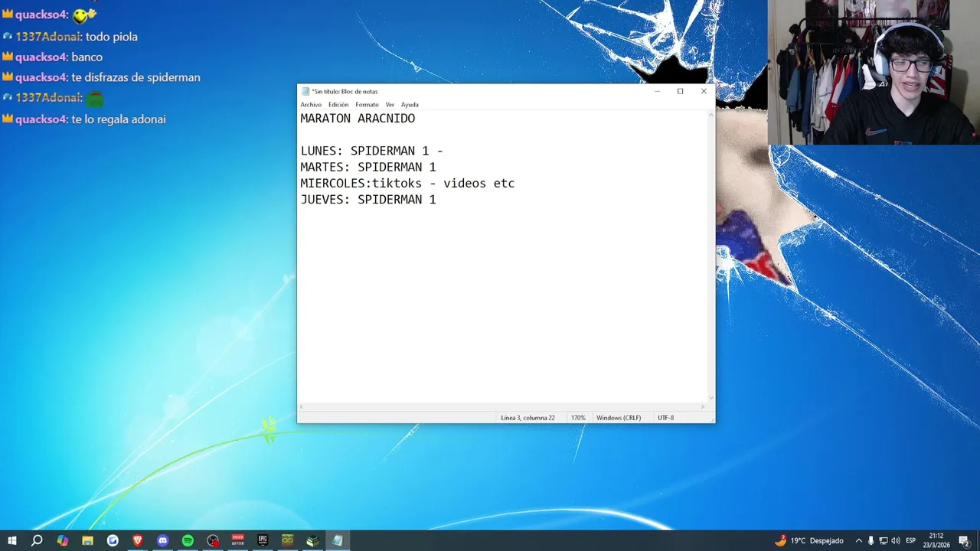Screen dimensions: 980x551
Task: Click the Notepad vertical scrollbar up arrow
Action: 711,115
